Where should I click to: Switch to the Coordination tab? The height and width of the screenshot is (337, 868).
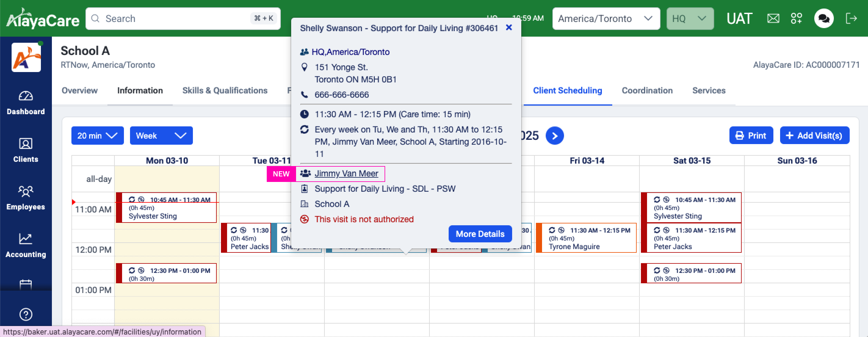click(x=647, y=90)
